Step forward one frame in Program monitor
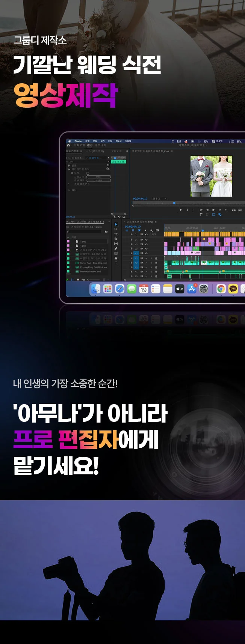 coord(220,210)
